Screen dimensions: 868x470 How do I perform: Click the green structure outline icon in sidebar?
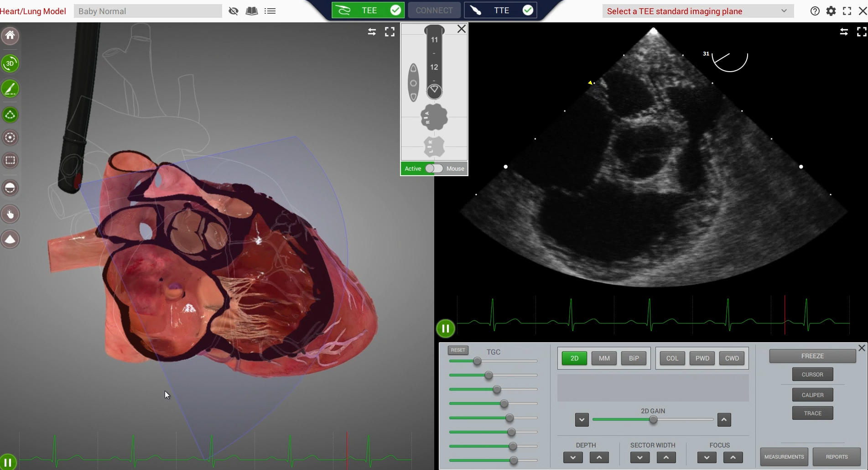click(x=10, y=115)
